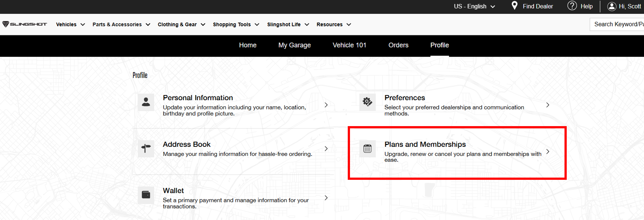
Task: Open the Personal Information heading link
Action: 198,98
